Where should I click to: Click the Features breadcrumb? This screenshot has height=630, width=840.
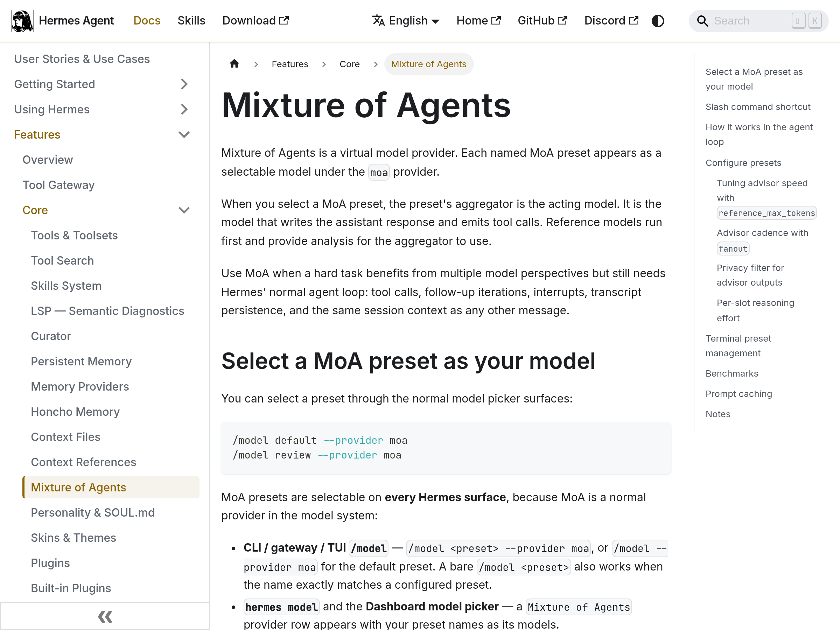[290, 64]
